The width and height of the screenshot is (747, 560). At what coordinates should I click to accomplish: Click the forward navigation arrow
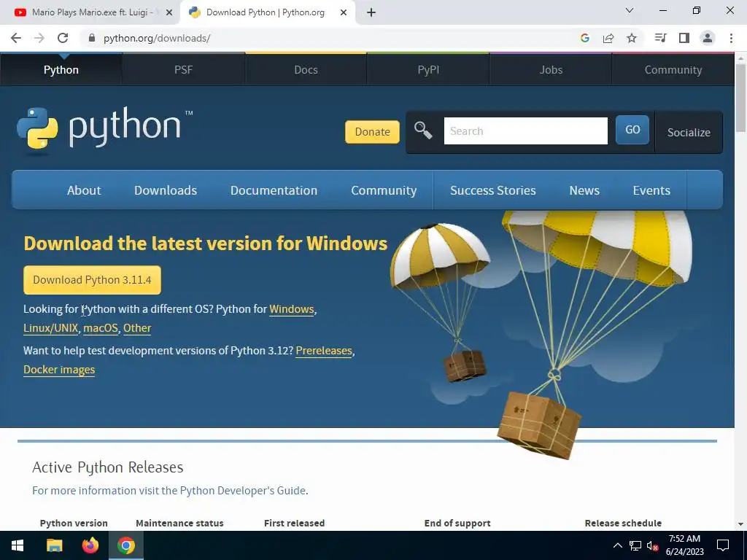39,38
